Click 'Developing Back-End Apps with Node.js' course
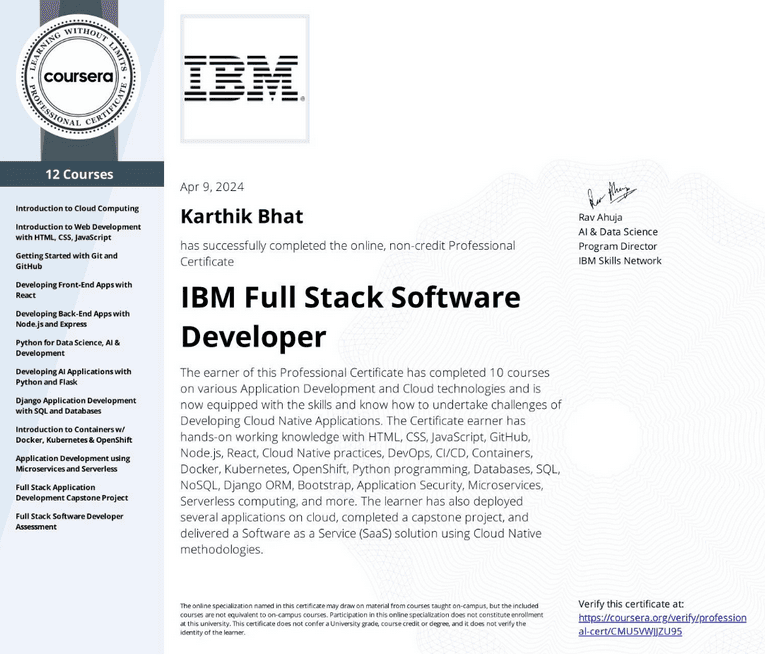765x658 pixels. click(x=73, y=319)
